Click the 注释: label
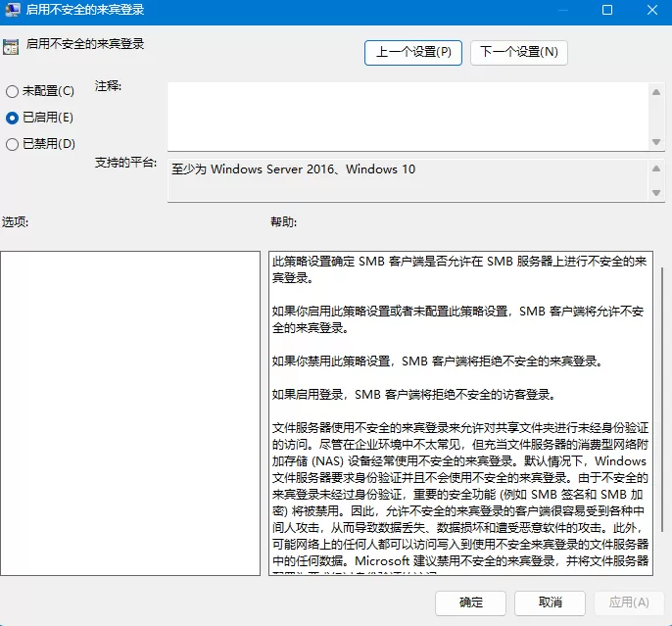The width and height of the screenshot is (672, 626). (108, 86)
